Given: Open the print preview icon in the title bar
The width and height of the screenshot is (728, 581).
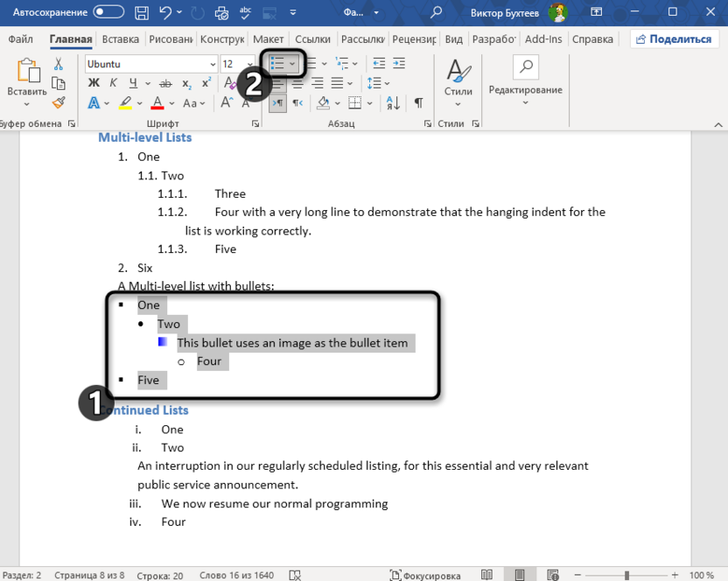Looking at the screenshot, I should pos(221,13).
